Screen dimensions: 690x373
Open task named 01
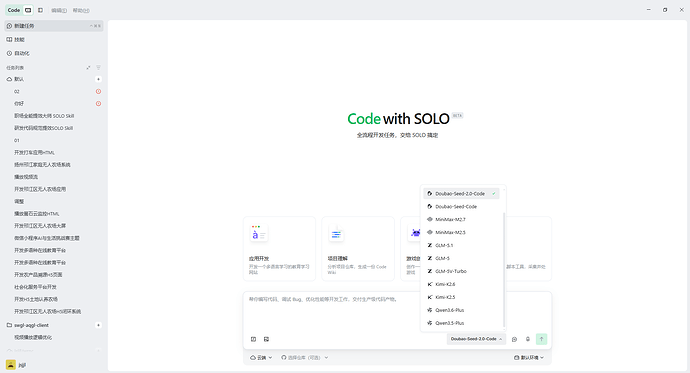click(17, 140)
